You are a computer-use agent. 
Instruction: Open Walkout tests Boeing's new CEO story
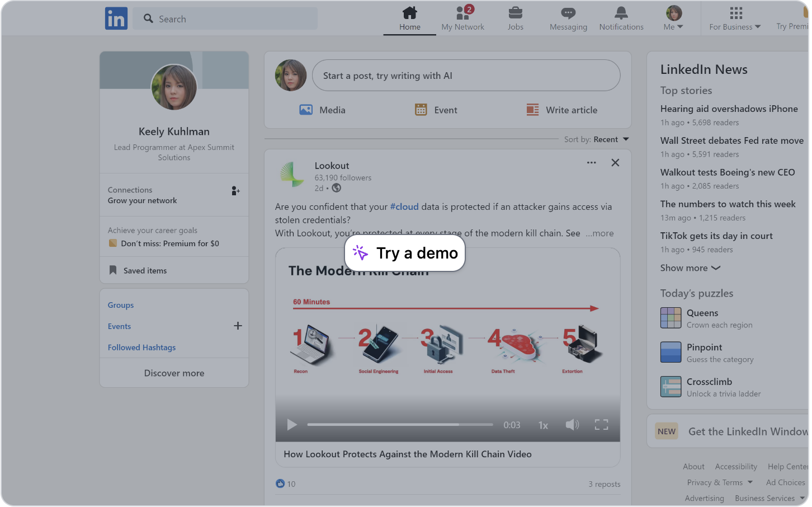pos(727,172)
